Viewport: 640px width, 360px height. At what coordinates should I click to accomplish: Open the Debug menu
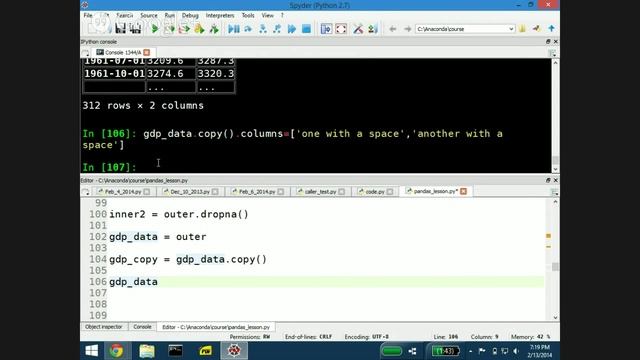190,16
